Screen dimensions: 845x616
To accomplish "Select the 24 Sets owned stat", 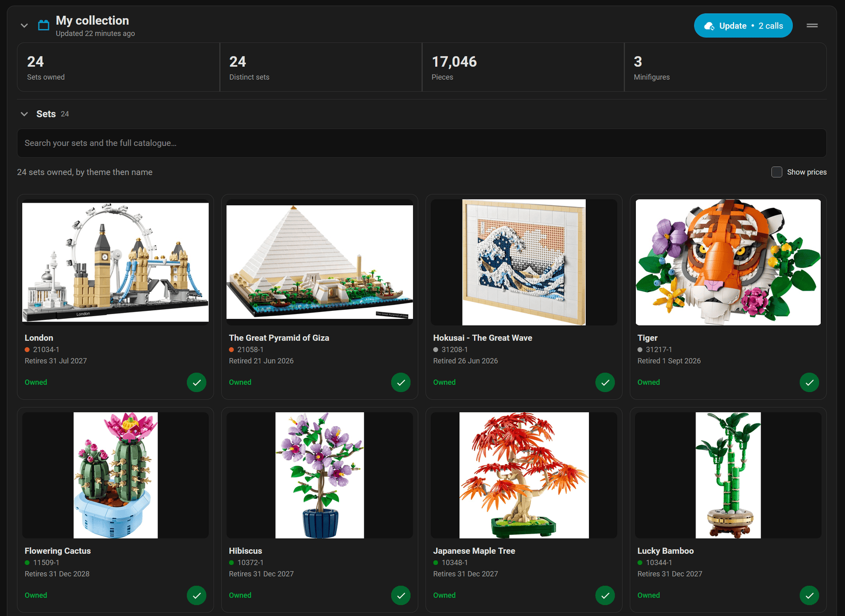I will [x=118, y=67].
